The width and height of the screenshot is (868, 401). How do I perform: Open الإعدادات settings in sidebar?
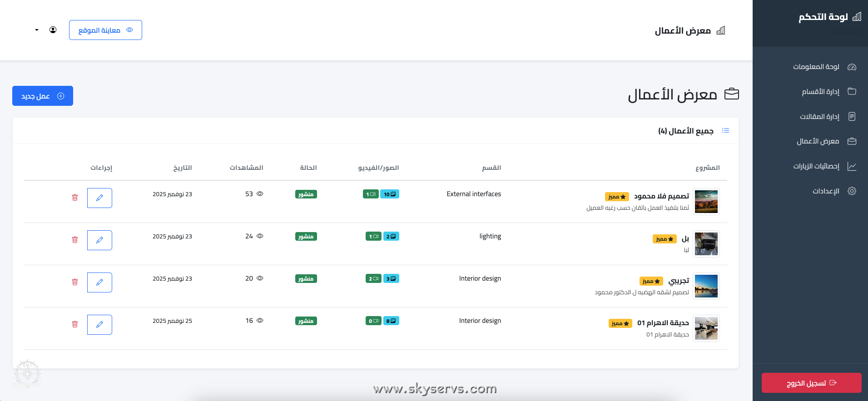click(825, 191)
